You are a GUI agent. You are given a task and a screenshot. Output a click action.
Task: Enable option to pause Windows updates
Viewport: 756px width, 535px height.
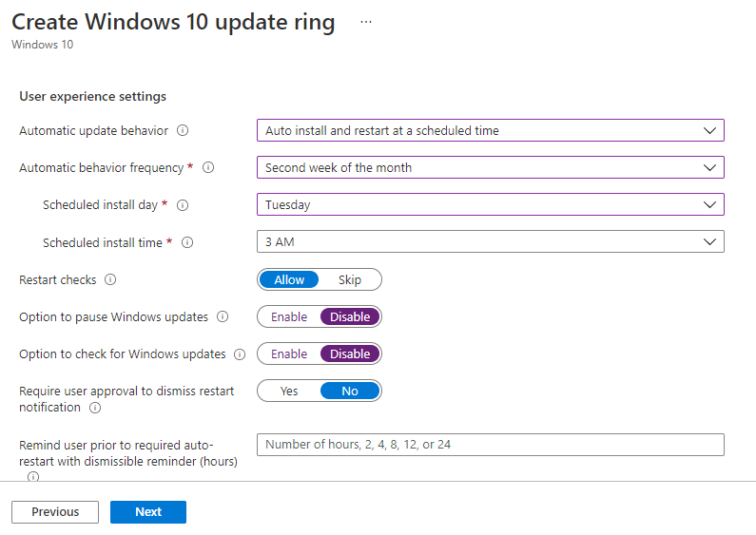point(289,316)
